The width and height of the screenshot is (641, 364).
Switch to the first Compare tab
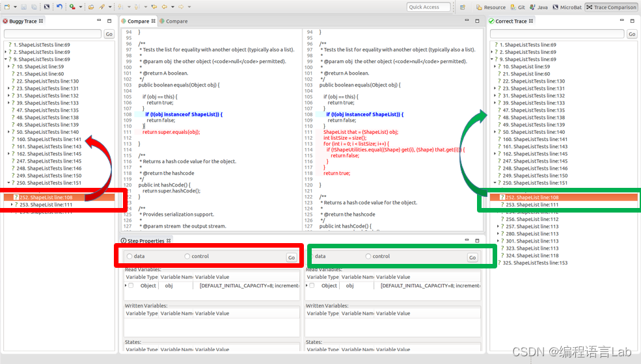(138, 21)
